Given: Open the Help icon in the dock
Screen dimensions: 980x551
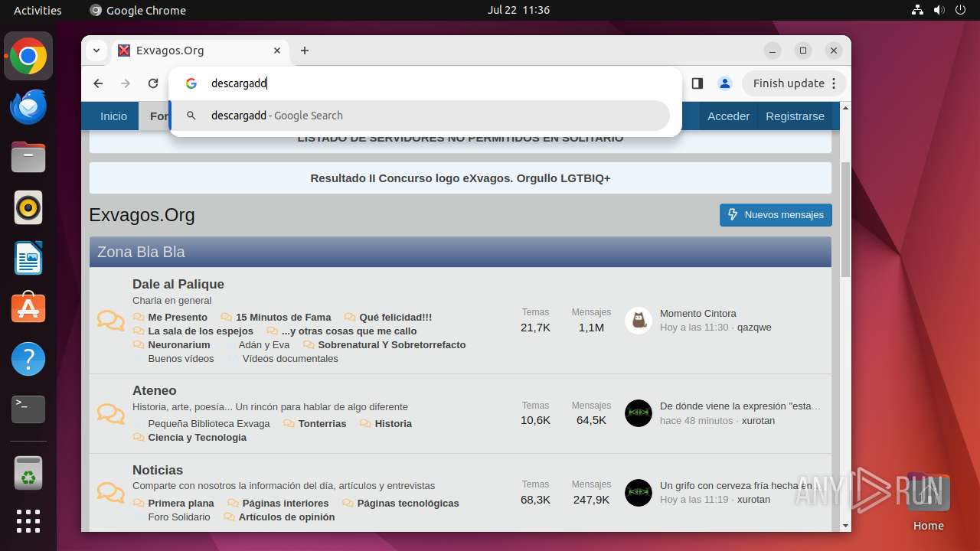Looking at the screenshot, I should (x=28, y=359).
